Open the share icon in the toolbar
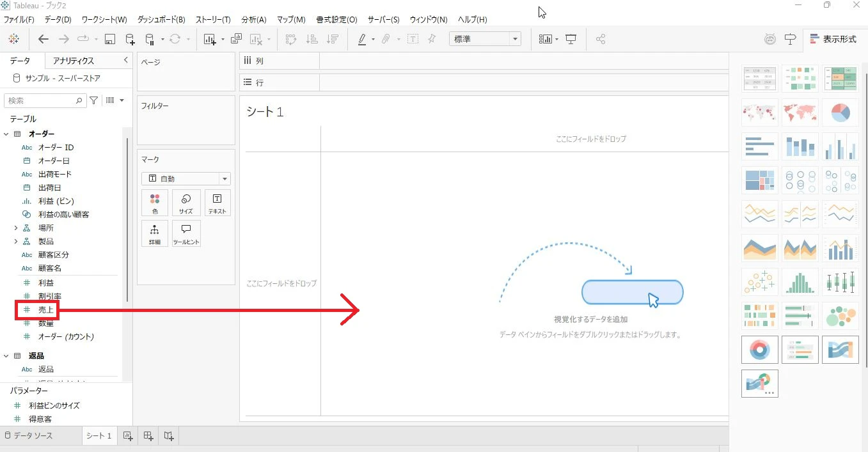868x452 pixels. point(601,39)
